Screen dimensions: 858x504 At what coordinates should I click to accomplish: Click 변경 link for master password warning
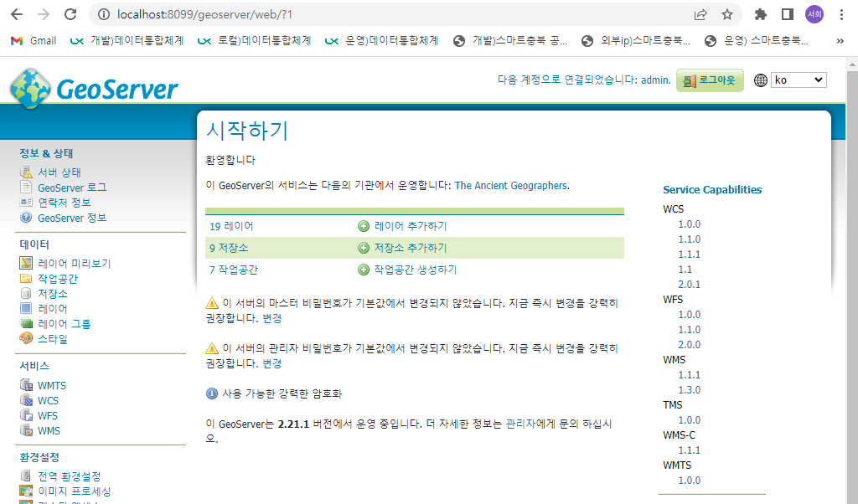pyautogui.click(x=272, y=318)
